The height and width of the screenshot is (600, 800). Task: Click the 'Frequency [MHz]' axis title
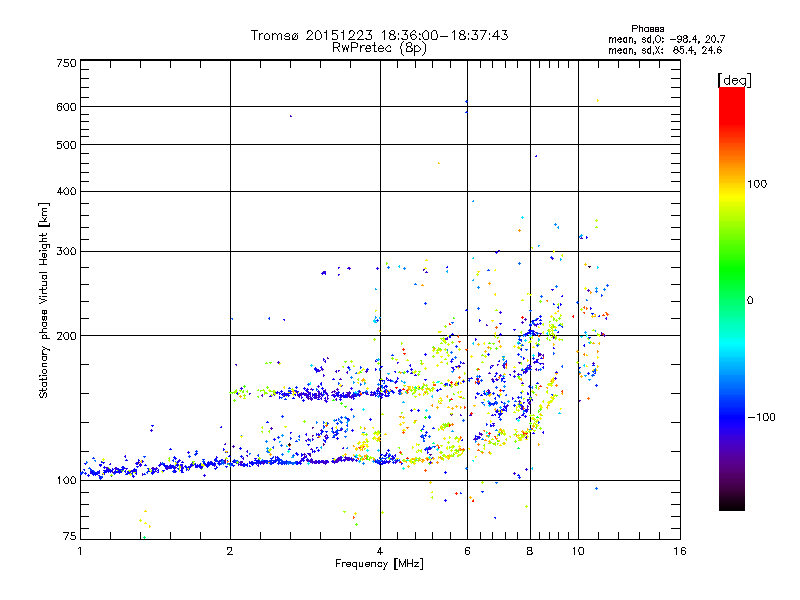(x=379, y=564)
